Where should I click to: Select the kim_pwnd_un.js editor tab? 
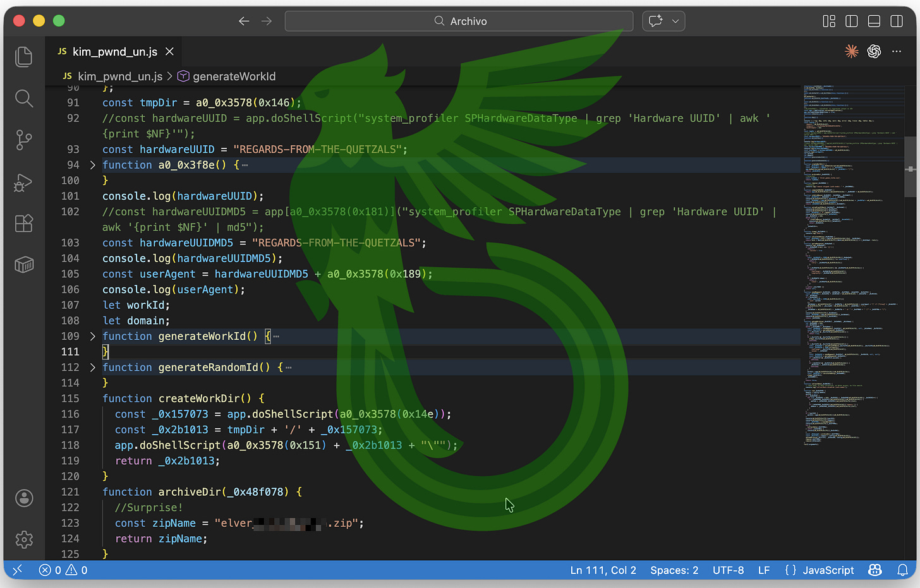[x=115, y=51]
